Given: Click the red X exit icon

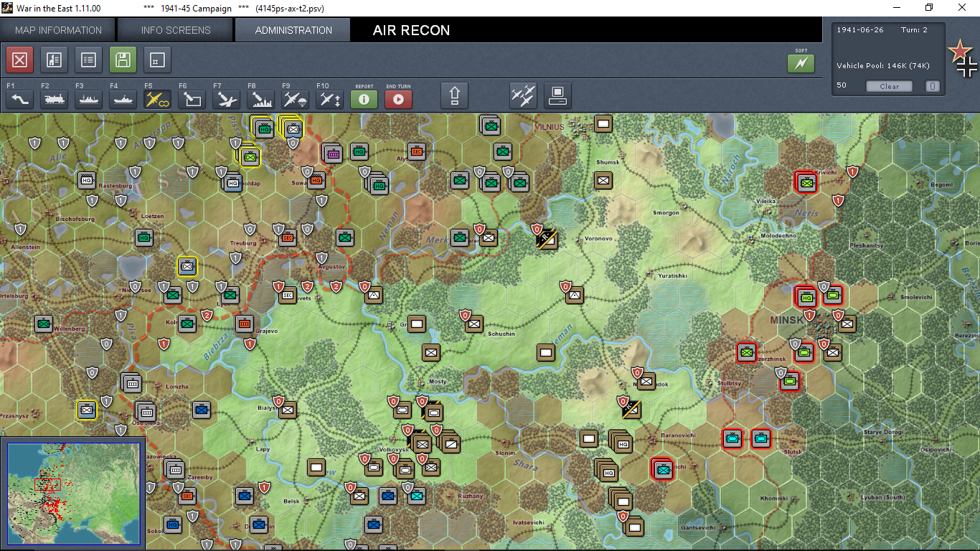Looking at the screenshot, I should 19,60.
